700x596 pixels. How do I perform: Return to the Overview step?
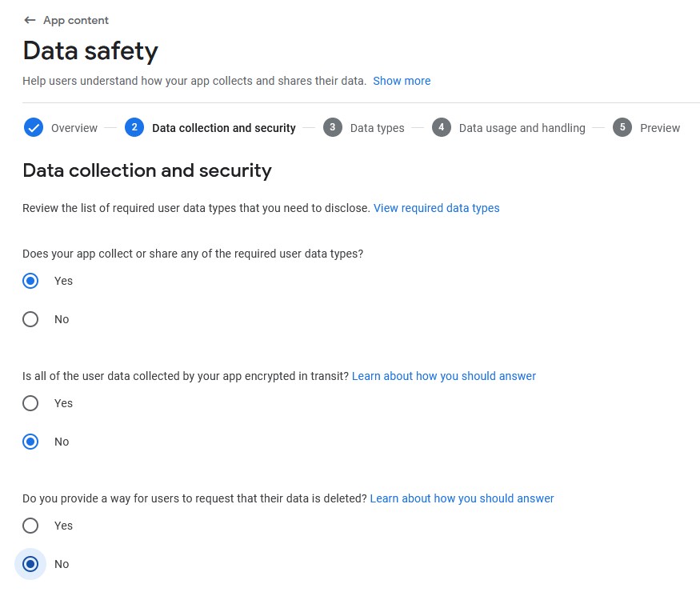click(74, 128)
